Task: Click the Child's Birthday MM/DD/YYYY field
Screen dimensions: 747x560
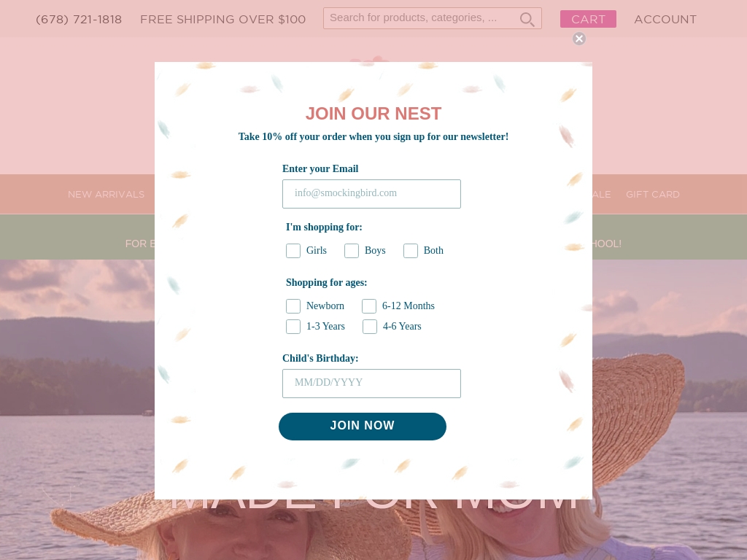Action: pyautogui.click(x=371, y=383)
